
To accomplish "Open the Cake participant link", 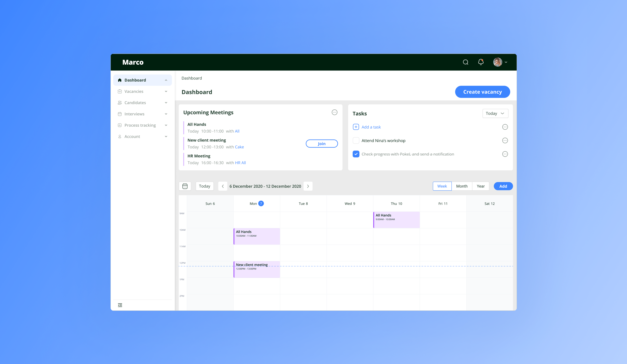I will point(239,147).
